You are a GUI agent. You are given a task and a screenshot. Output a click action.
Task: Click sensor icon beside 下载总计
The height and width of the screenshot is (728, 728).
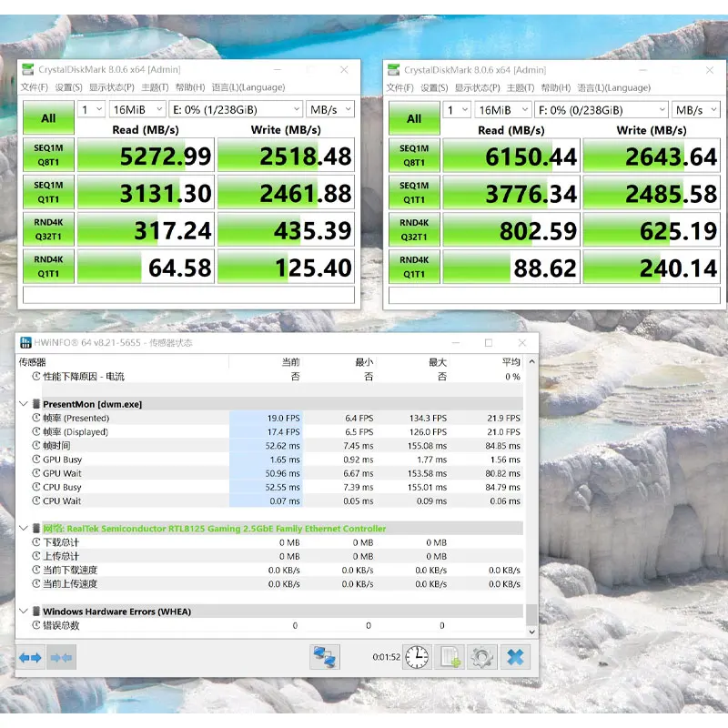(x=36, y=542)
